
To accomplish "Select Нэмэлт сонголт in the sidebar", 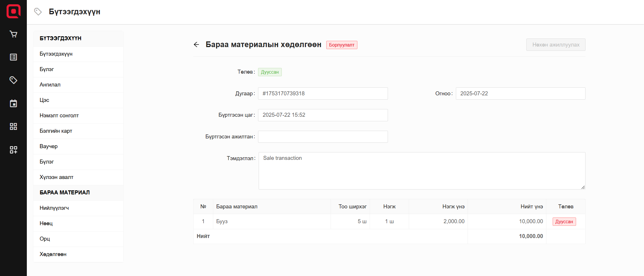I will [x=59, y=116].
